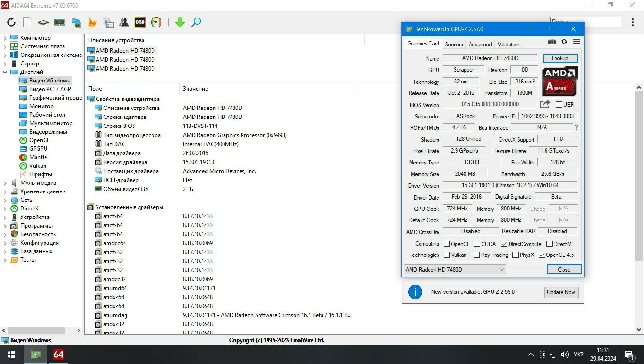Click the Значение column header
The image size is (644, 364).
(x=195, y=89)
